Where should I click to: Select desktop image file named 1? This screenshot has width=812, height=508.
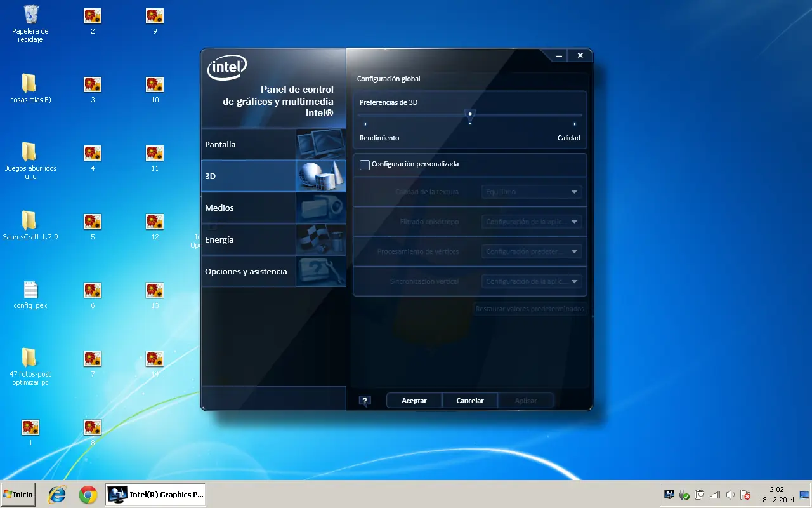coord(30,432)
